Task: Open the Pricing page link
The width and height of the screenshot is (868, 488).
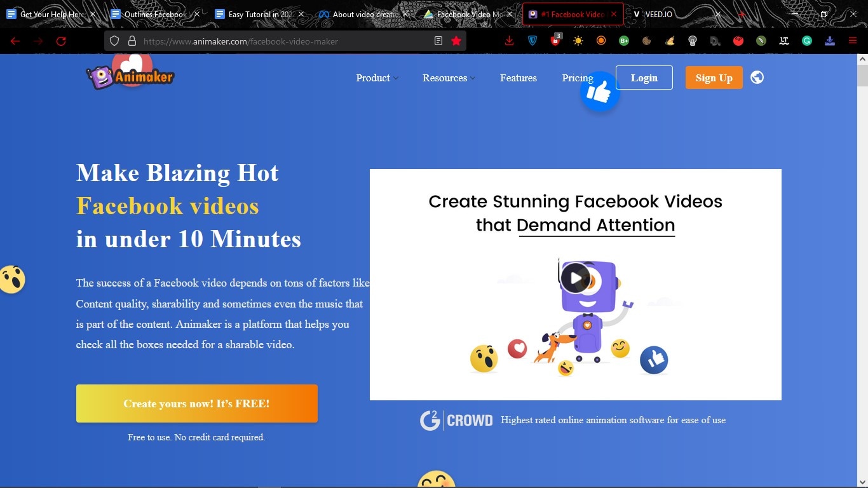Action: (x=578, y=78)
